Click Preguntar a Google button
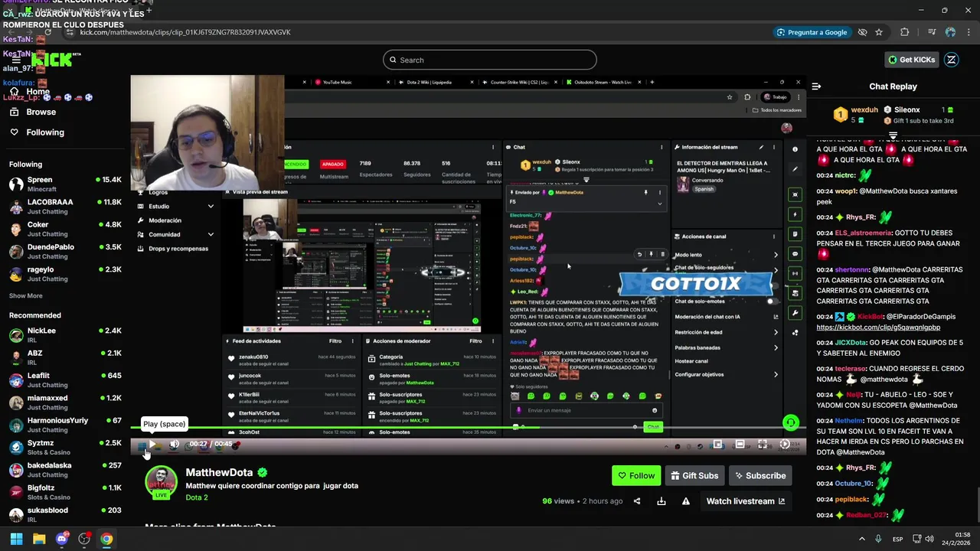Image resolution: width=980 pixels, height=551 pixels. (812, 32)
